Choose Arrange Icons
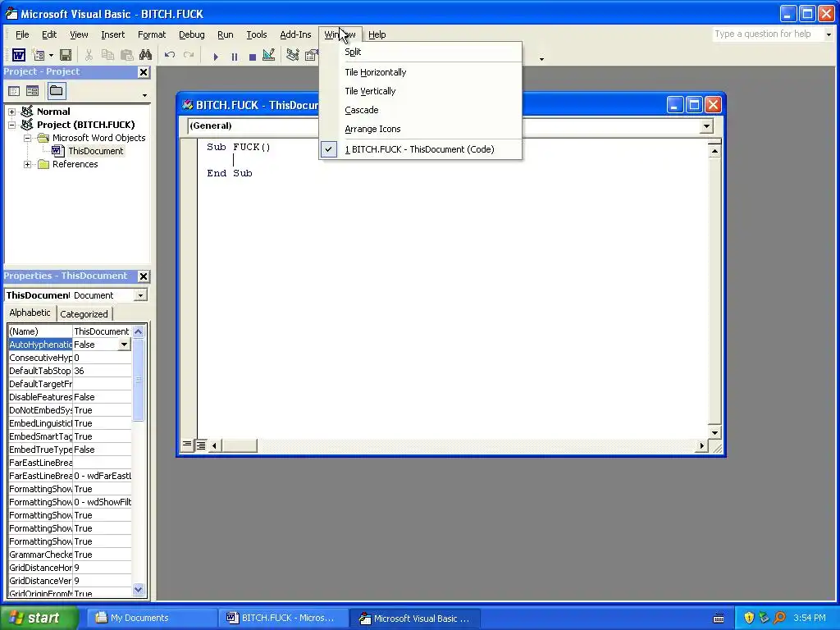Image resolution: width=840 pixels, height=630 pixels. point(421,129)
